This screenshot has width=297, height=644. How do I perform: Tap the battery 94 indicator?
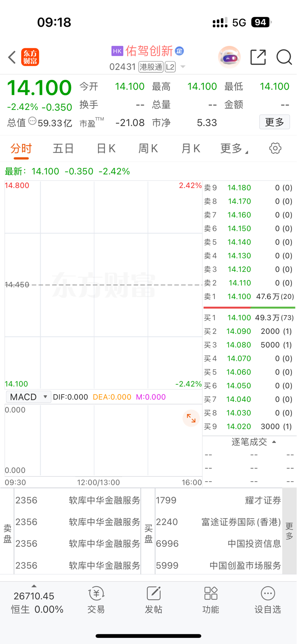pos(261,22)
